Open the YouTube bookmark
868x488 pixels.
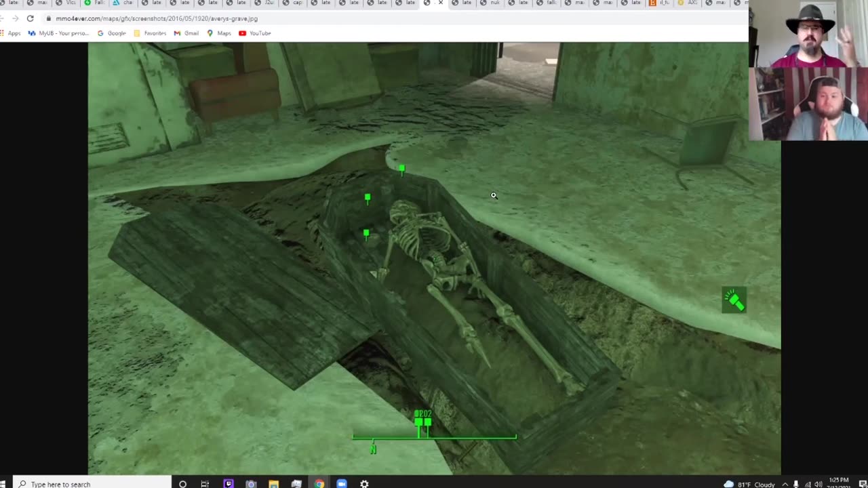tap(255, 33)
